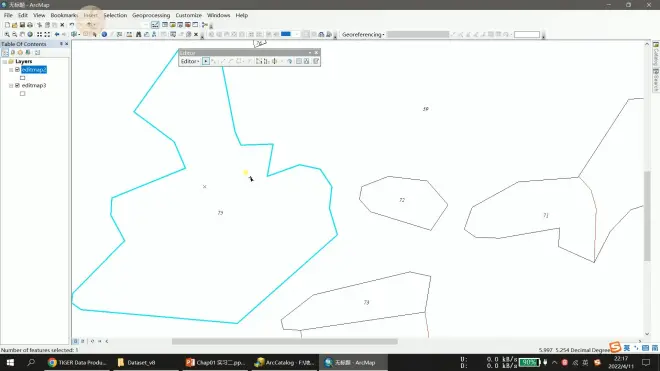Click the Find binoculars icon
The image size is (660, 371).
tap(138, 35)
